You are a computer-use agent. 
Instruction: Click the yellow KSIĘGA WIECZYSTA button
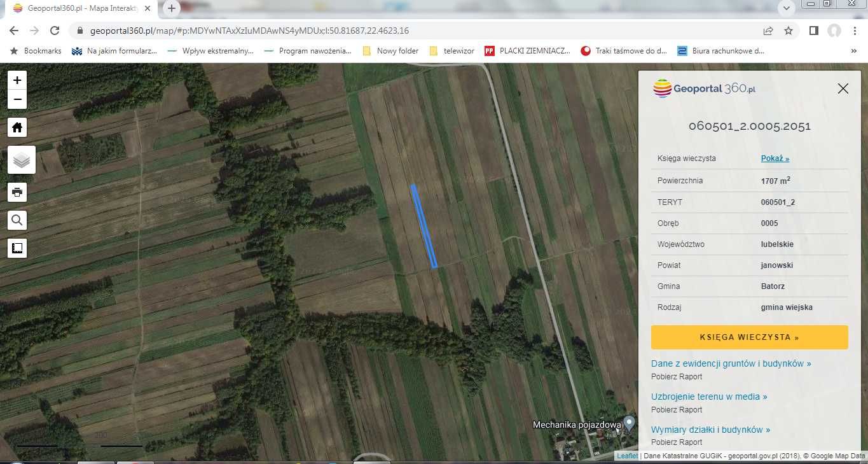pyautogui.click(x=749, y=337)
